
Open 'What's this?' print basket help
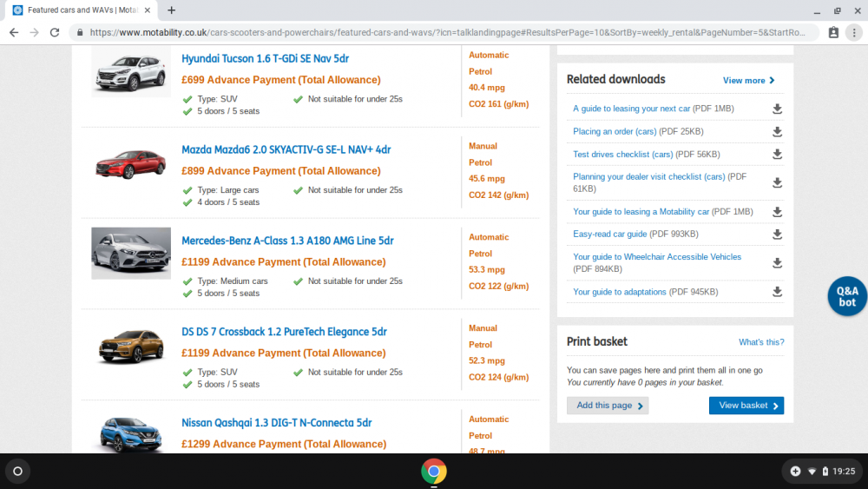point(761,342)
